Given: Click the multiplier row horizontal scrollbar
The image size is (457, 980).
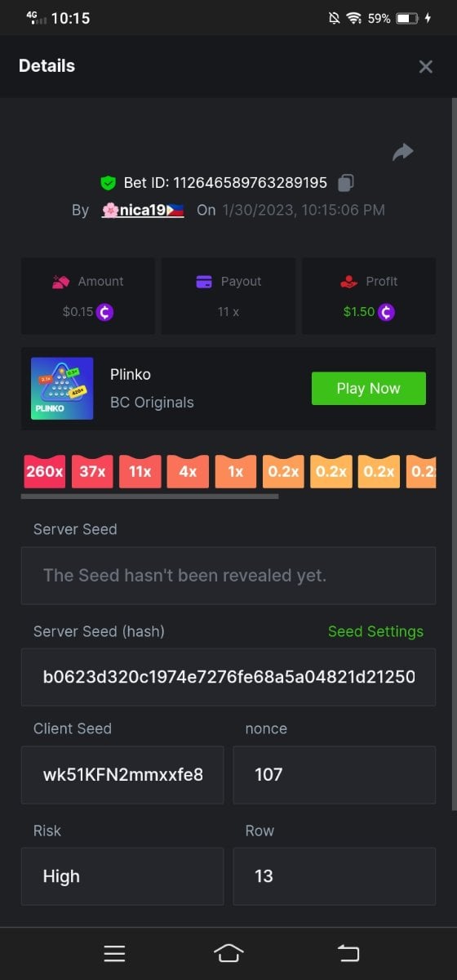Looking at the screenshot, I should (x=150, y=496).
